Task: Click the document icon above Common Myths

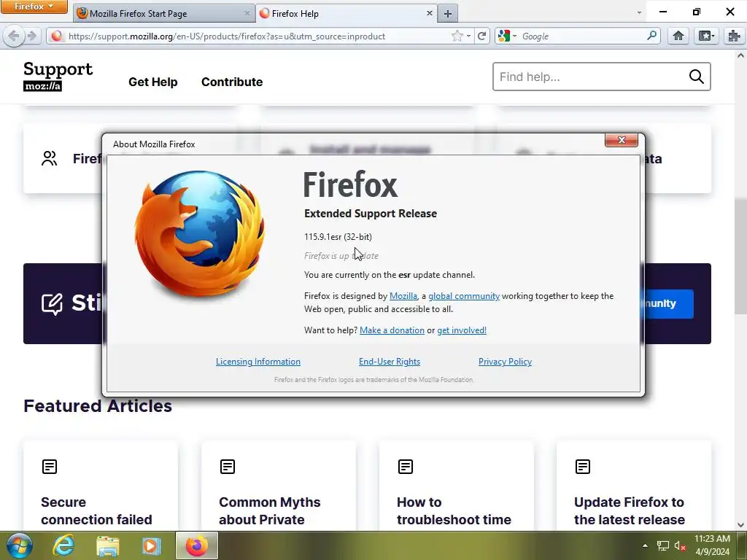Action: point(228,467)
